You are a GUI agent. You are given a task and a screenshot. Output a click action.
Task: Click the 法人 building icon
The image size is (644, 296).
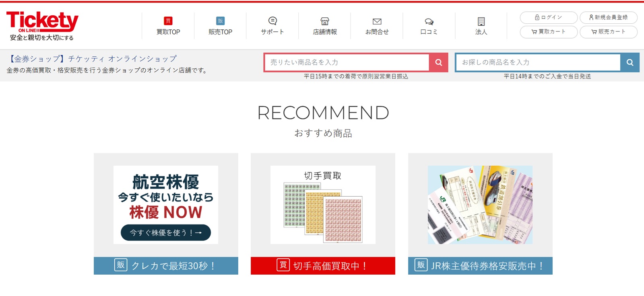click(481, 21)
